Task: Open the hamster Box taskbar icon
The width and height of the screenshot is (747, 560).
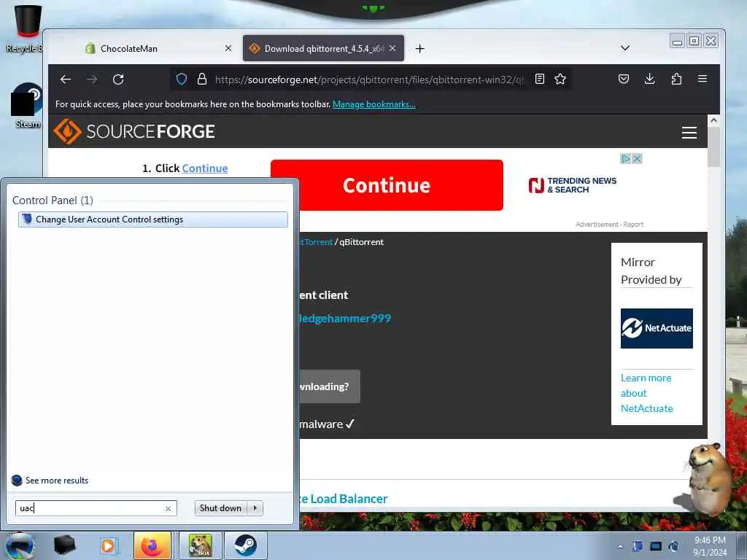Action: click(x=200, y=545)
